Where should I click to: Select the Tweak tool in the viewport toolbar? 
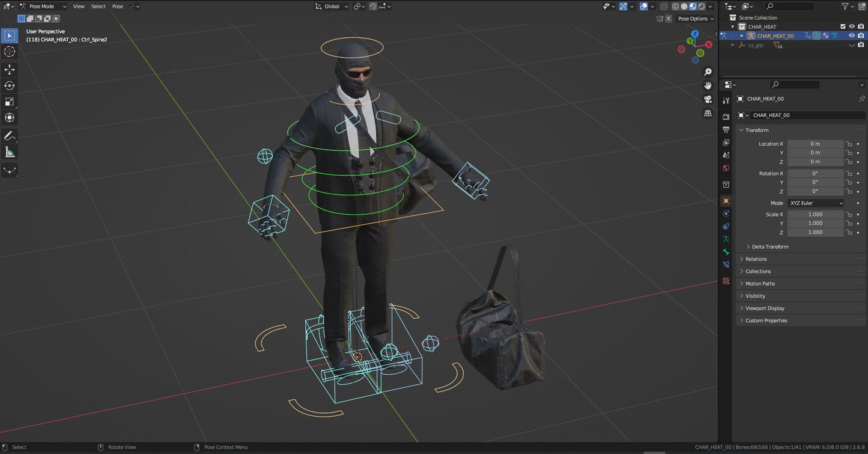click(10, 35)
